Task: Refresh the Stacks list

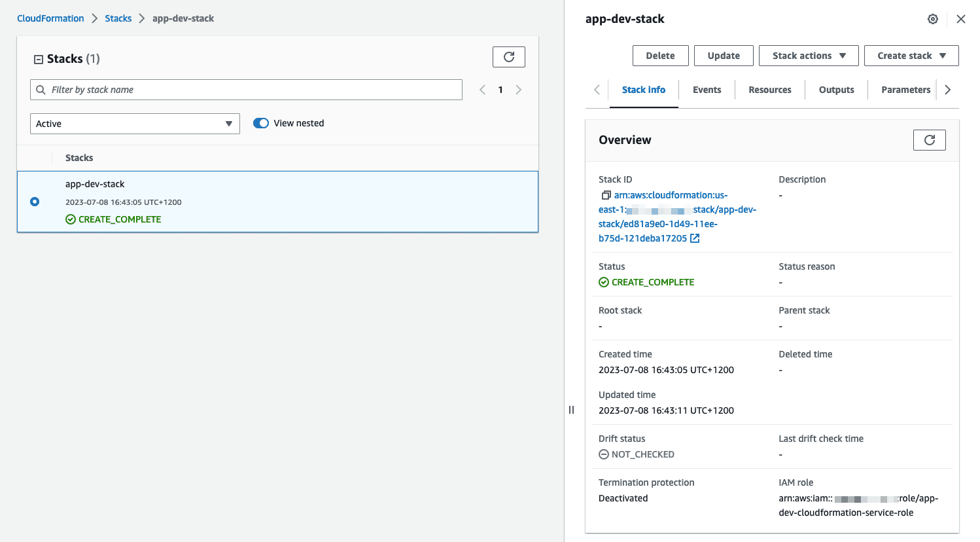Action: [x=509, y=57]
